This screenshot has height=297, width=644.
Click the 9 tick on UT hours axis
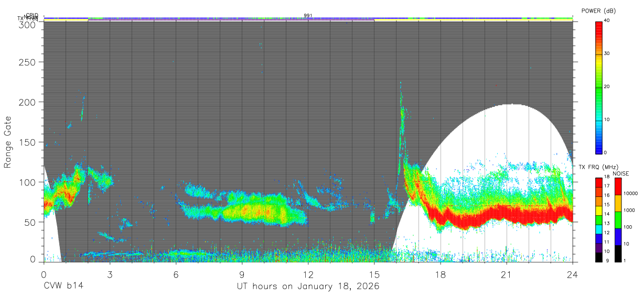tap(242, 274)
